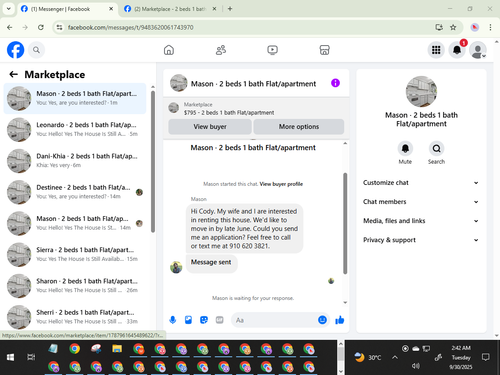500x375 pixels.
Task: Open conversation information purple icon
Action: pos(335,83)
